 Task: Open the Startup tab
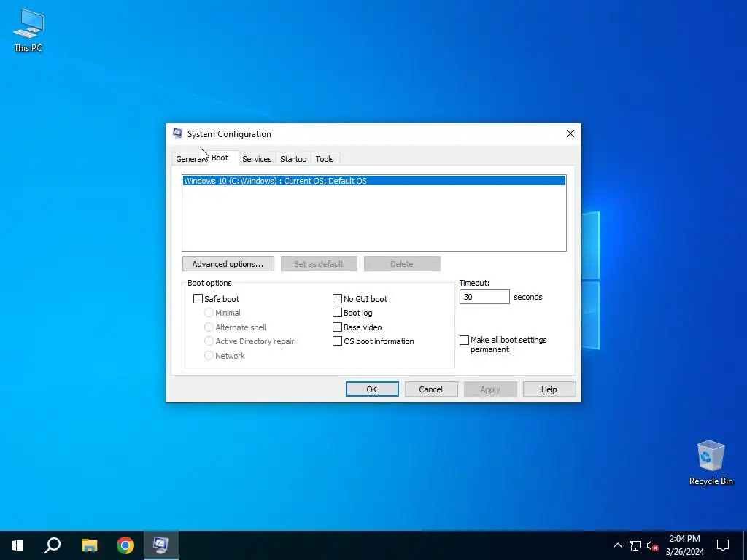(x=293, y=159)
